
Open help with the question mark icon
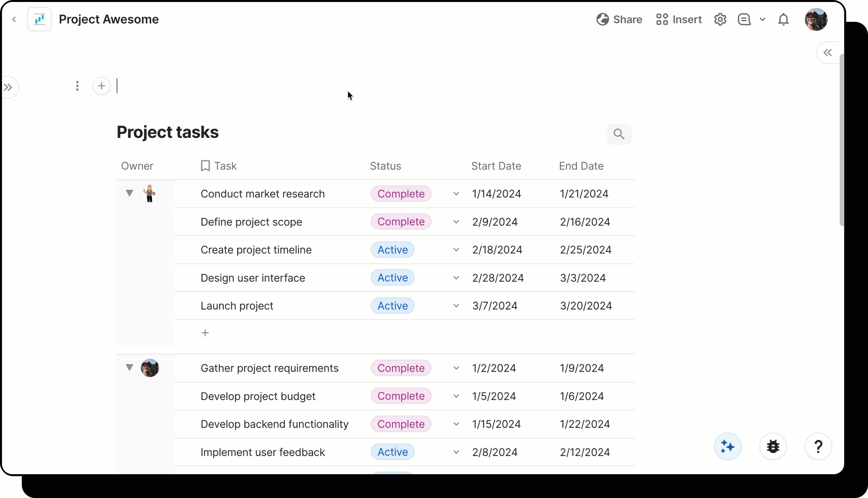click(818, 446)
